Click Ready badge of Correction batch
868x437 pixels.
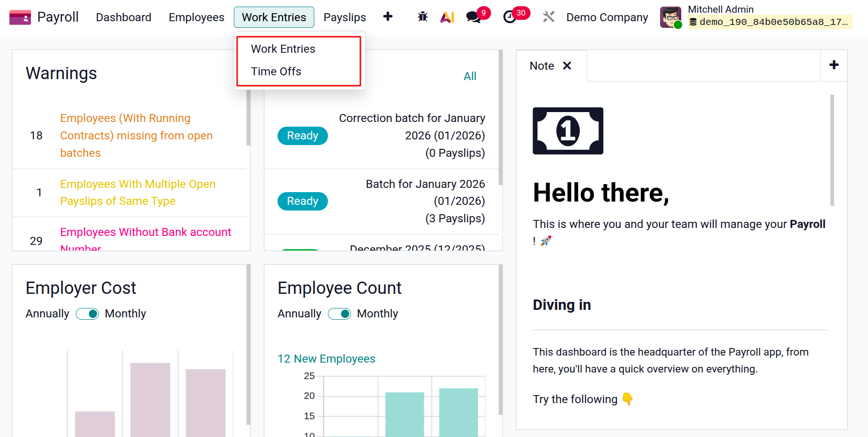(303, 136)
